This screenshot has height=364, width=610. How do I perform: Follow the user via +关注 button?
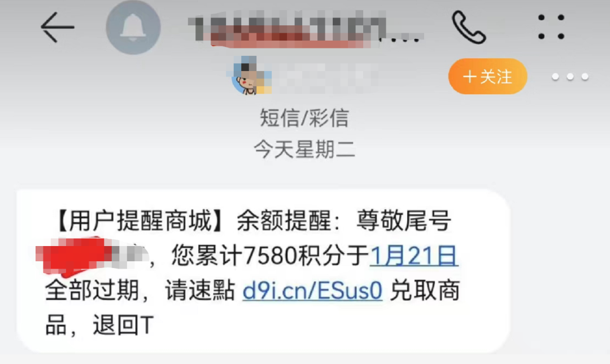click(x=487, y=76)
